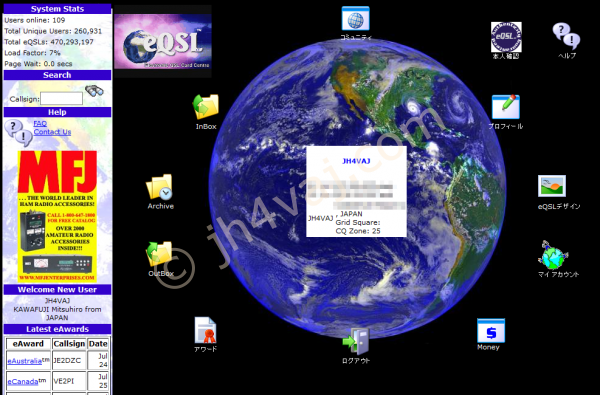Viewport: 600px width, 395px height.
Task: Click the eQSL logo image
Action: 163,41
